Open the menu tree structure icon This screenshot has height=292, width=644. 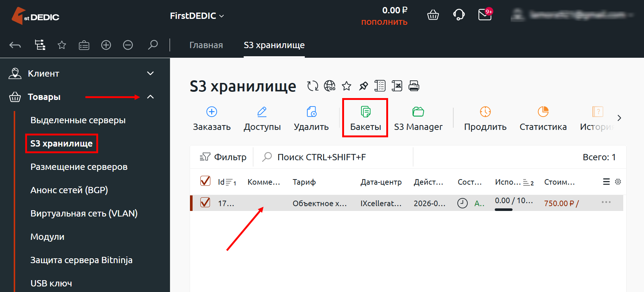tap(40, 45)
